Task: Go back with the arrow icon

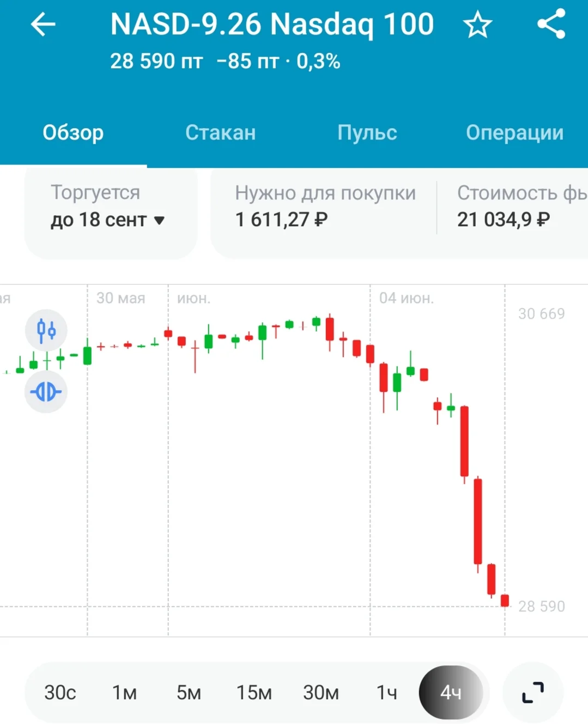Action: pyautogui.click(x=43, y=25)
